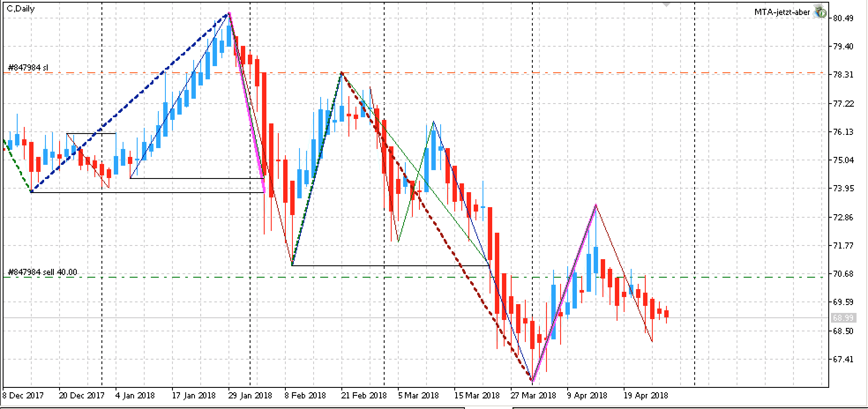Click the 71.77 price scale label

[844, 245]
